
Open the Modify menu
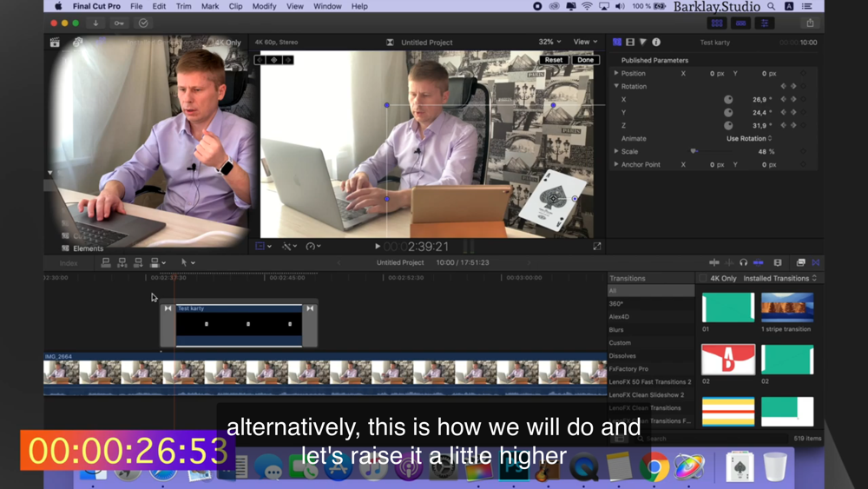click(264, 6)
